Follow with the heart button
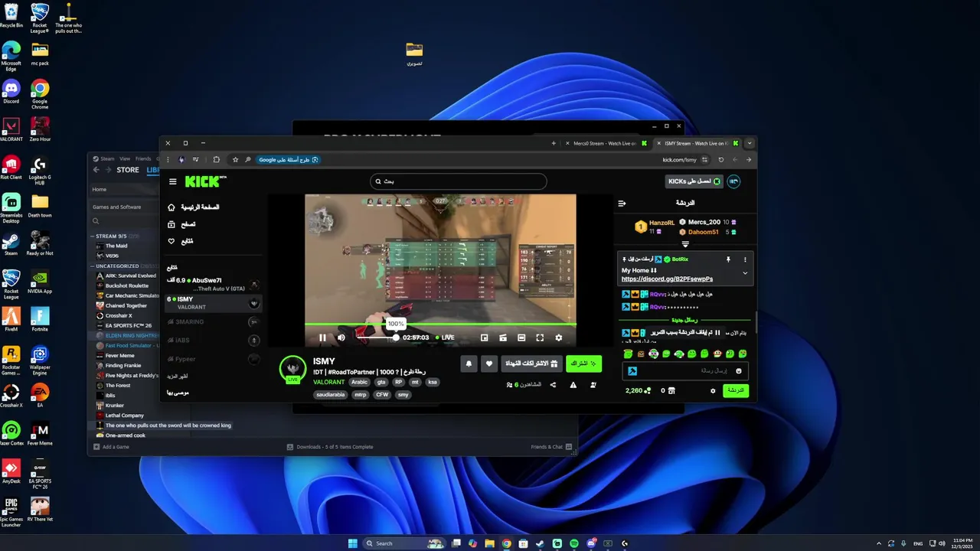The image size is (980, 551). (x=489, y=364)
